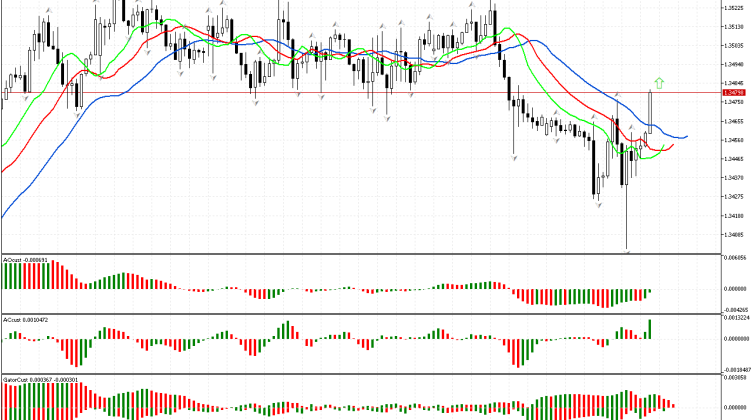The image size is (752, 420).
Task: Click the 1.35225 label on the price axis
Action: [735, 8]
